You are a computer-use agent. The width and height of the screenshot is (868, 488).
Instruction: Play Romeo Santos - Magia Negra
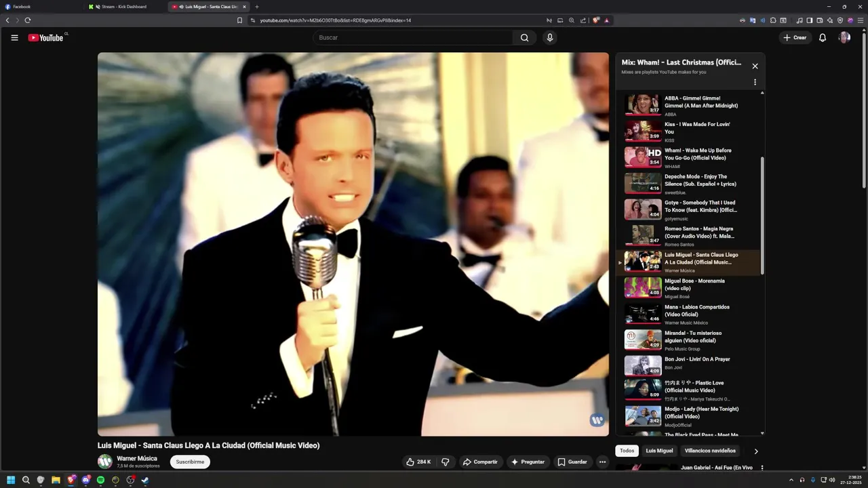[x=687, y=235]
